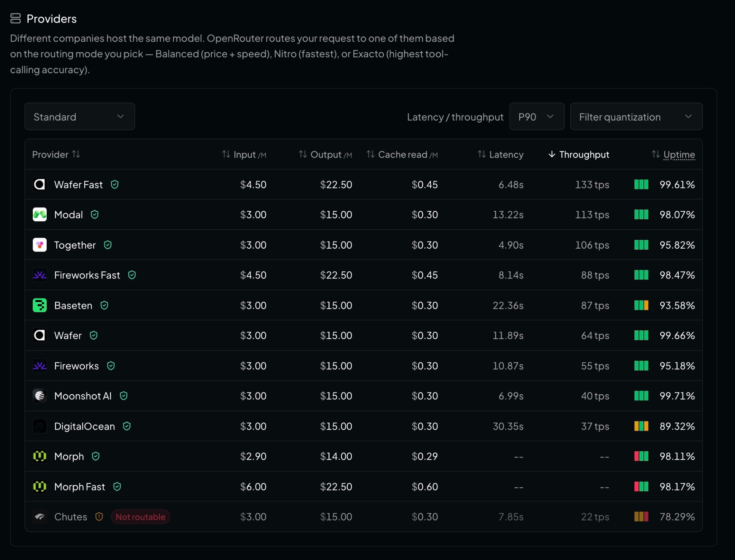Click the Modal provider name
735x560 pixels.
tap(69, 215)
